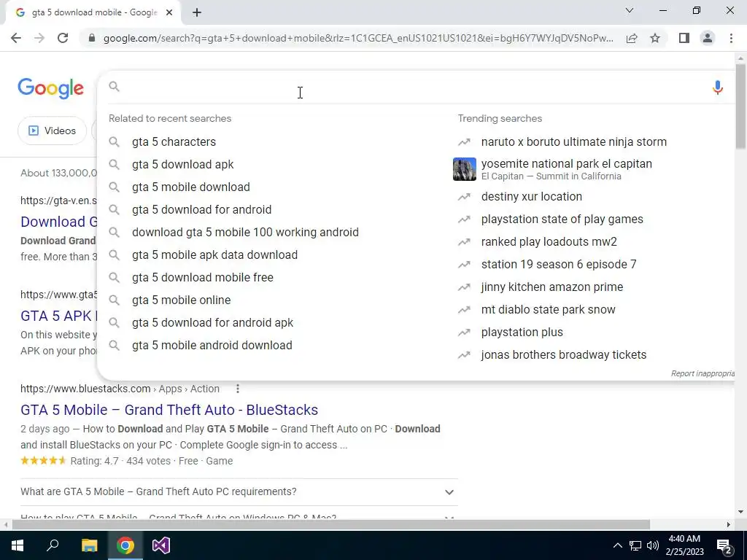Select the Videos filter chip
This screenshot has height=560, width=747.
coord(53,131)
